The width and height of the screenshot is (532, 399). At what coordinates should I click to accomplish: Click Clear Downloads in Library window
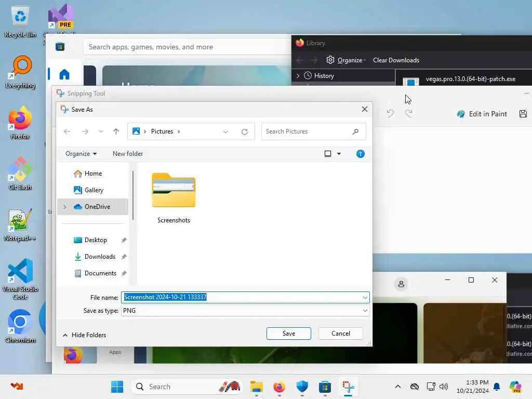[x=396, y=60]
